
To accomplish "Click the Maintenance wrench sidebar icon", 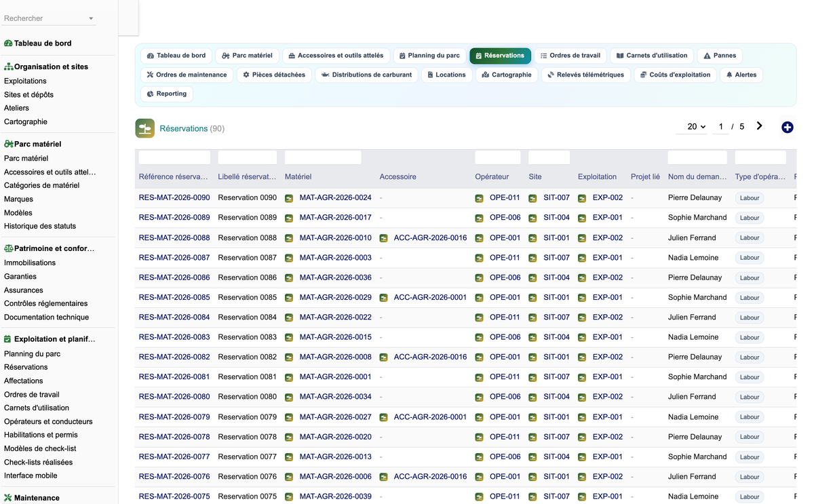I will (x=8, y=498).
